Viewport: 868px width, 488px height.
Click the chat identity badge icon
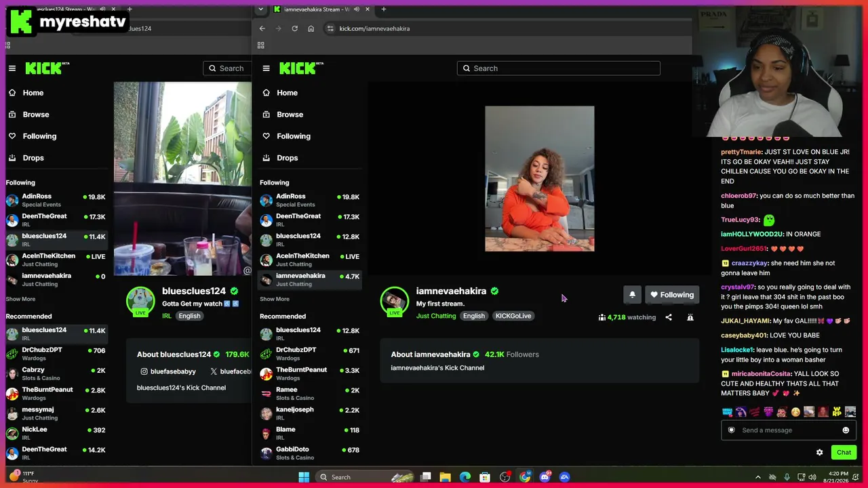tap(731, 430)
